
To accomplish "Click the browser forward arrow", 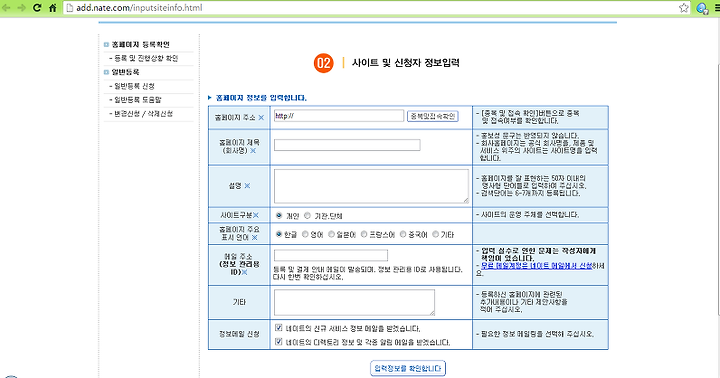I will tap(22, 8).
